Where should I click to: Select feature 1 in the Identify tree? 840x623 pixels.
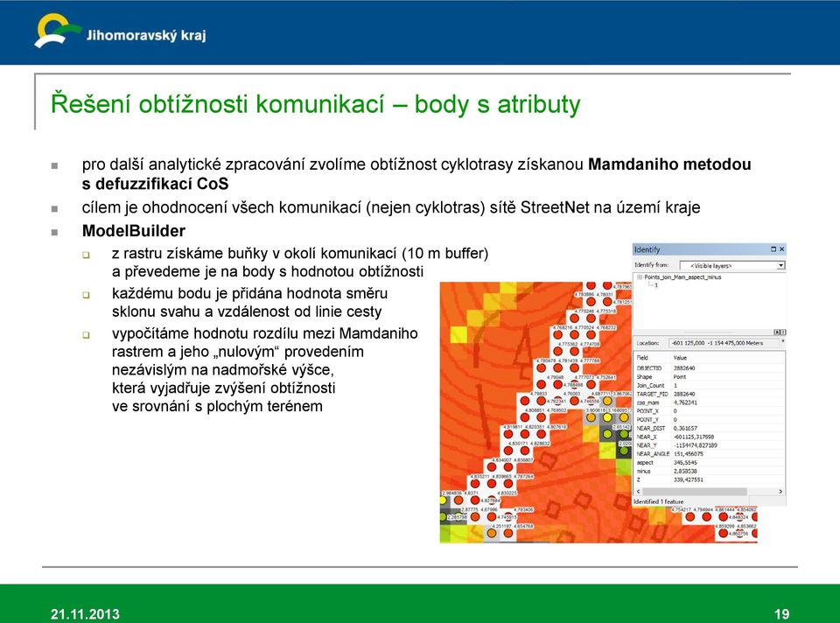(x=655, y=285)
